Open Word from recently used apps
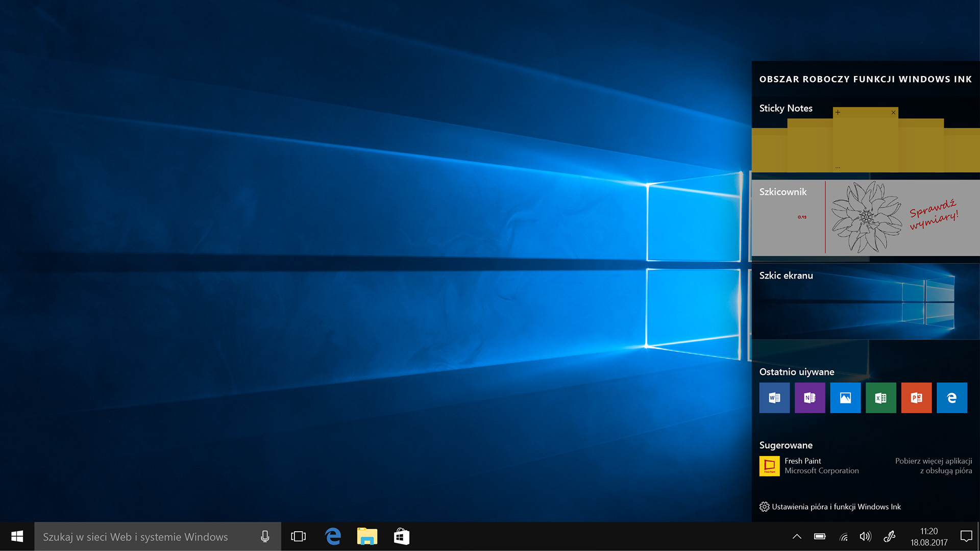 click(774, 397)
